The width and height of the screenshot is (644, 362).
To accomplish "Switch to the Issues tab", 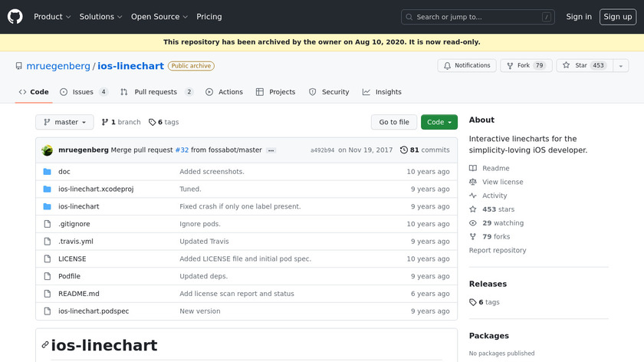I will [84, 92].
